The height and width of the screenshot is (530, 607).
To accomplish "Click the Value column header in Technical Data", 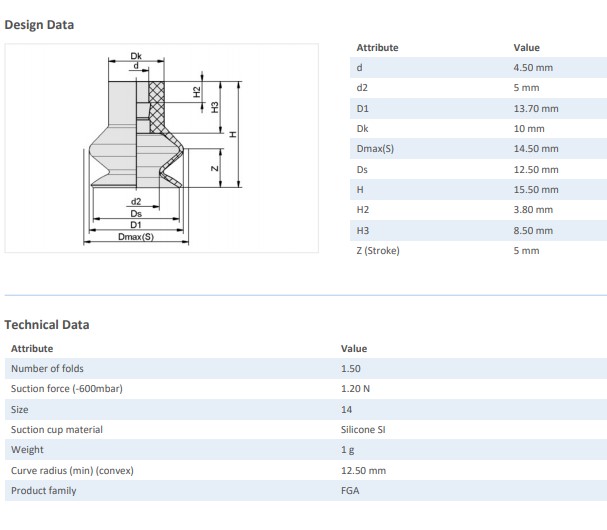I will click(x=354, y=349).
